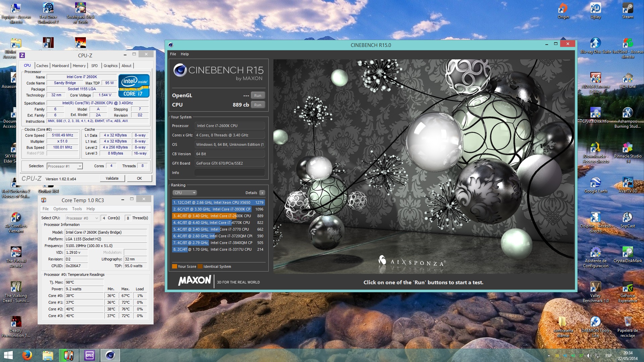Run the CPU benchmark test
The image size is (644, 362).
(x=258, y=105)
